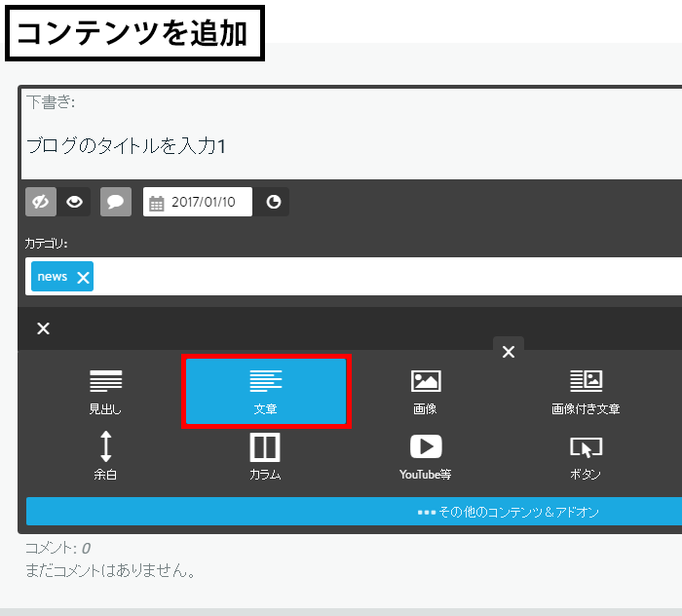The width and height of the screenshot is (682, 616).
Task: Click まだコメントはありません。 message
Action: point(110,570)
